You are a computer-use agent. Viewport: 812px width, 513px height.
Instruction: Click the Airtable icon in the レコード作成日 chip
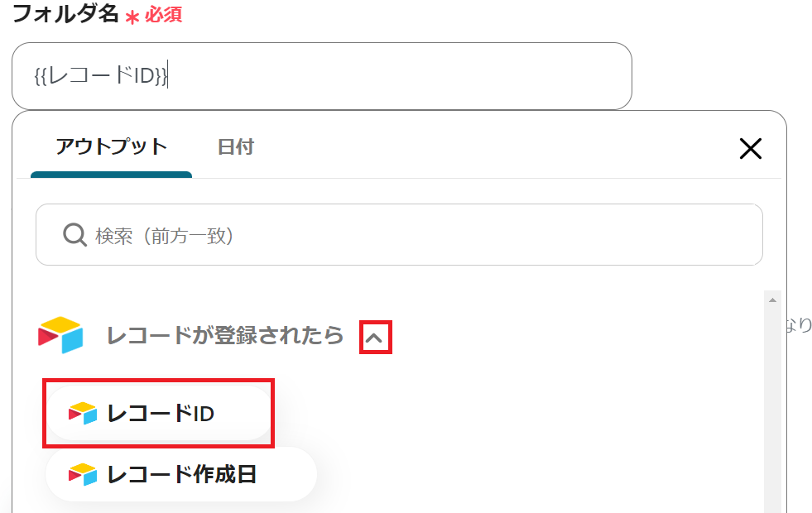(83, 474)
